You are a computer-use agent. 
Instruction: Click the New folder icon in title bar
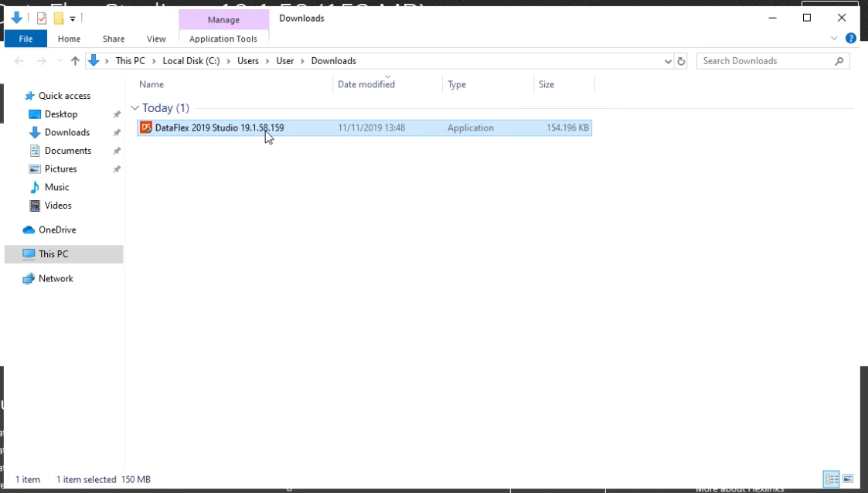coord(58,19)
